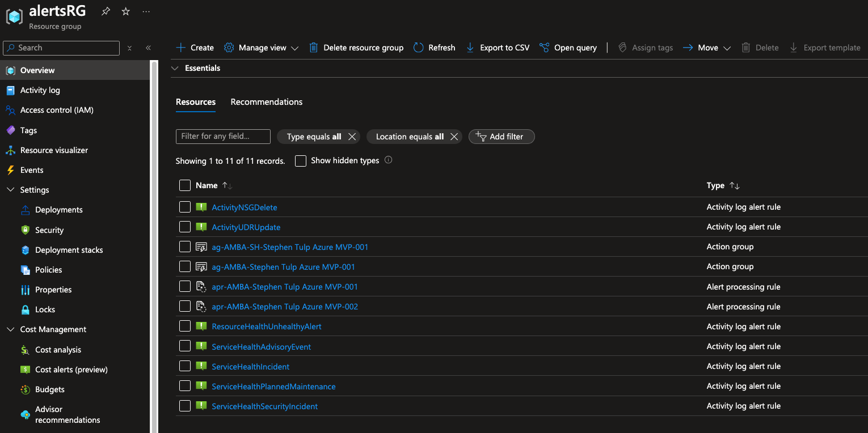
Task: Click the Policies icon
Action: point(25,270)
